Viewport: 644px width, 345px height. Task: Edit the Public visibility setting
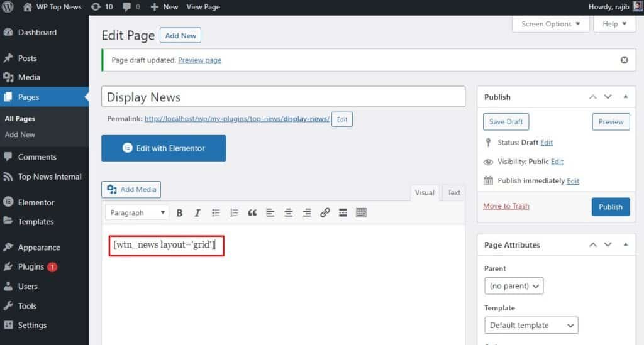pos(557,162)
